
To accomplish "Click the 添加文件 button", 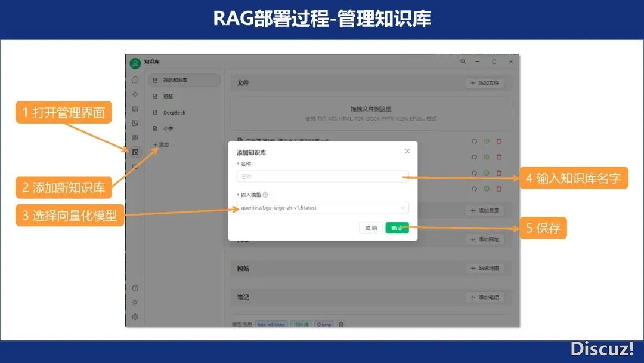I will (485, 83).
